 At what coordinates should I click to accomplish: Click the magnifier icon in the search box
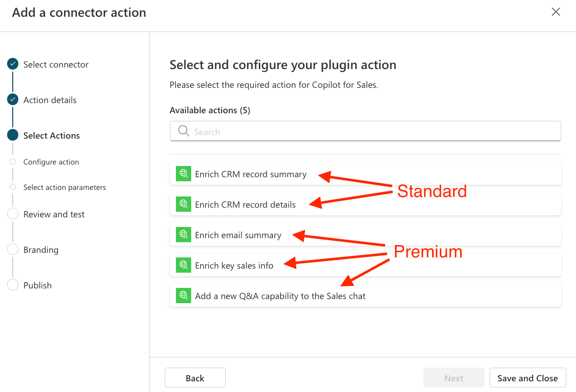(184, 131)
